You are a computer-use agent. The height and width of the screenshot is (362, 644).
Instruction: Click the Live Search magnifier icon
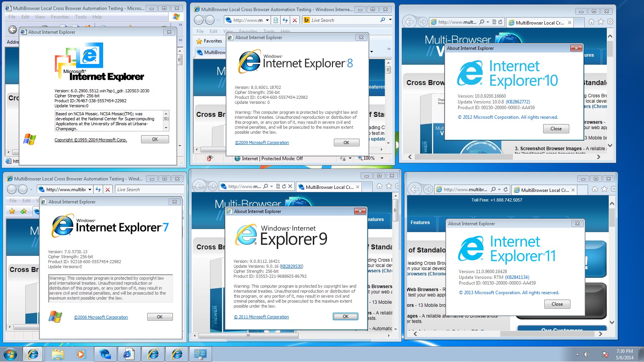tap(382, 20)
